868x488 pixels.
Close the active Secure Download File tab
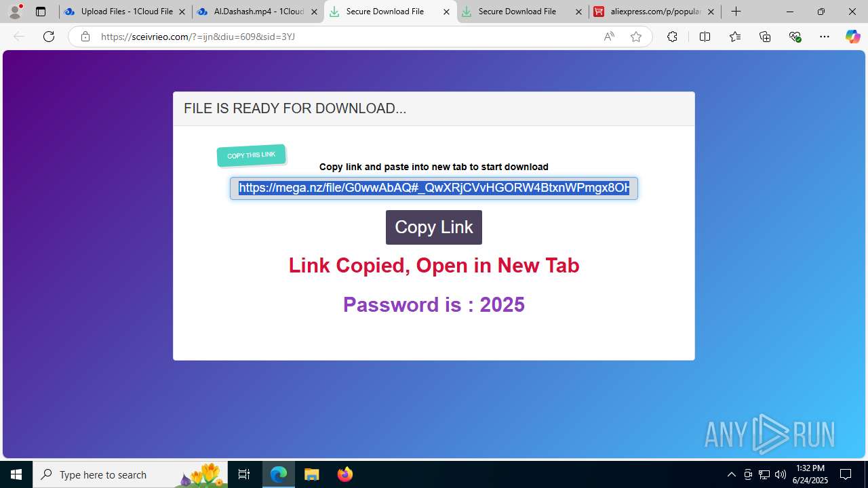(x=446, y=12)
